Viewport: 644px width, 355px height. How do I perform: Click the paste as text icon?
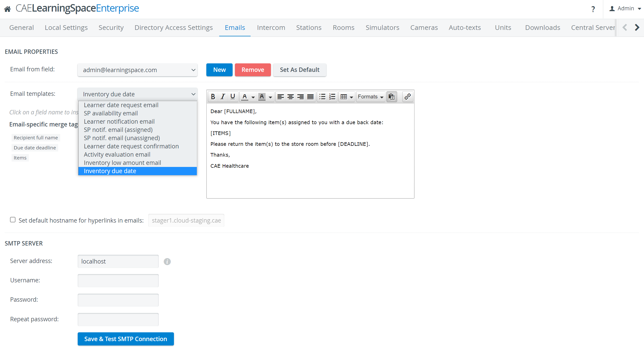[392, 97]
